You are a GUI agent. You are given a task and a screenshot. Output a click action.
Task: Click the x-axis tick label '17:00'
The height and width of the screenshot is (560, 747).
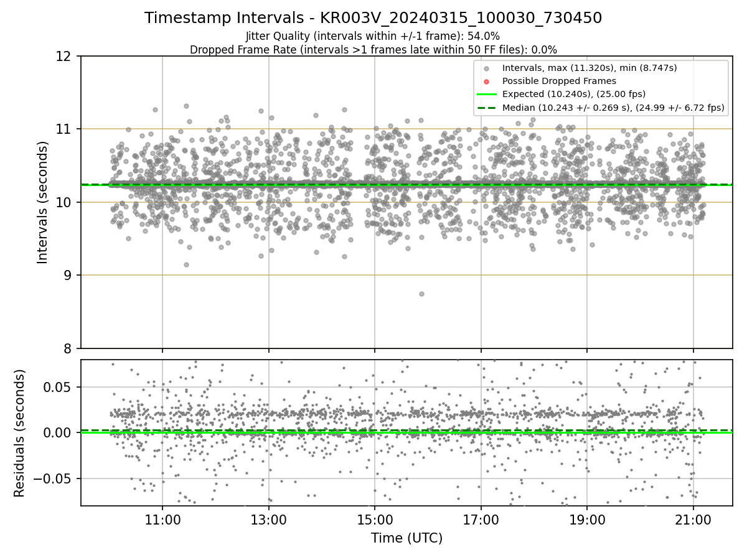pyautogui.click(x=481, y=519)
